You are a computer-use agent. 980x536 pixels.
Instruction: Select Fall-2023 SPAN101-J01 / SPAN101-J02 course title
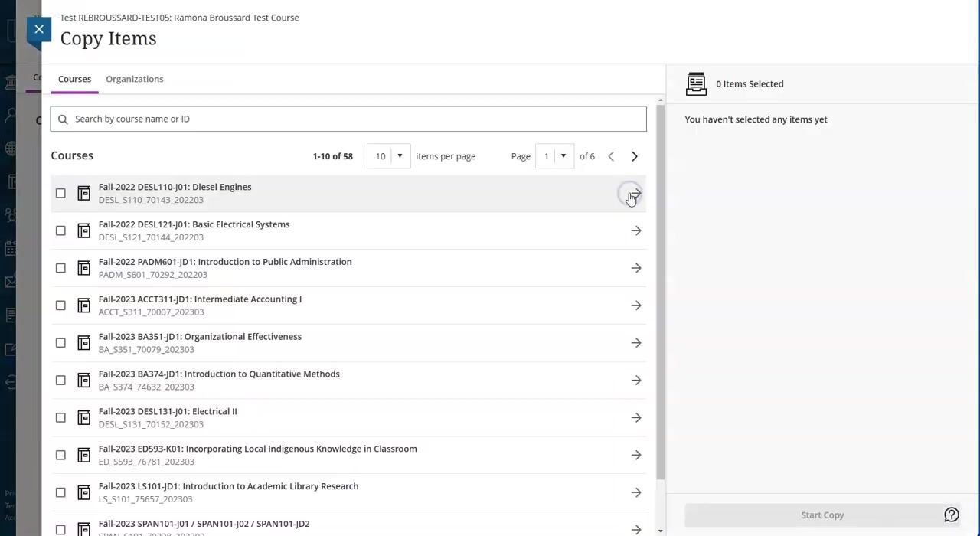(204, 524)
